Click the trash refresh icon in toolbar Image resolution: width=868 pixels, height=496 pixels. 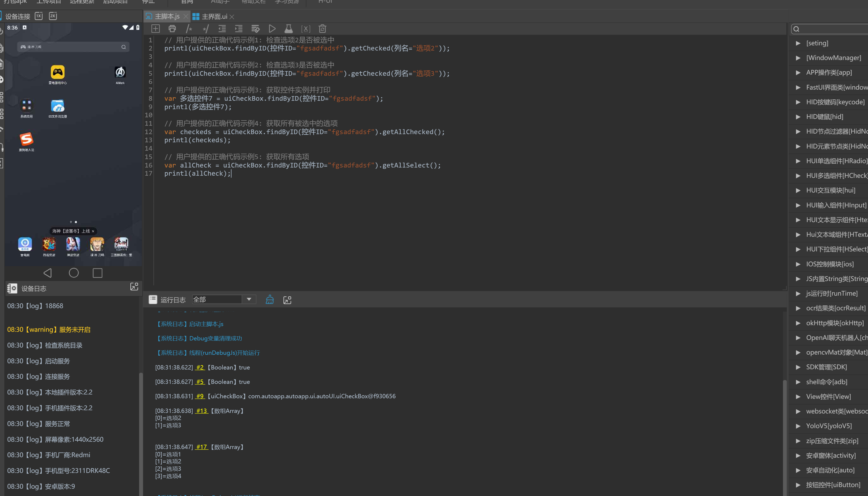[322, 29]
